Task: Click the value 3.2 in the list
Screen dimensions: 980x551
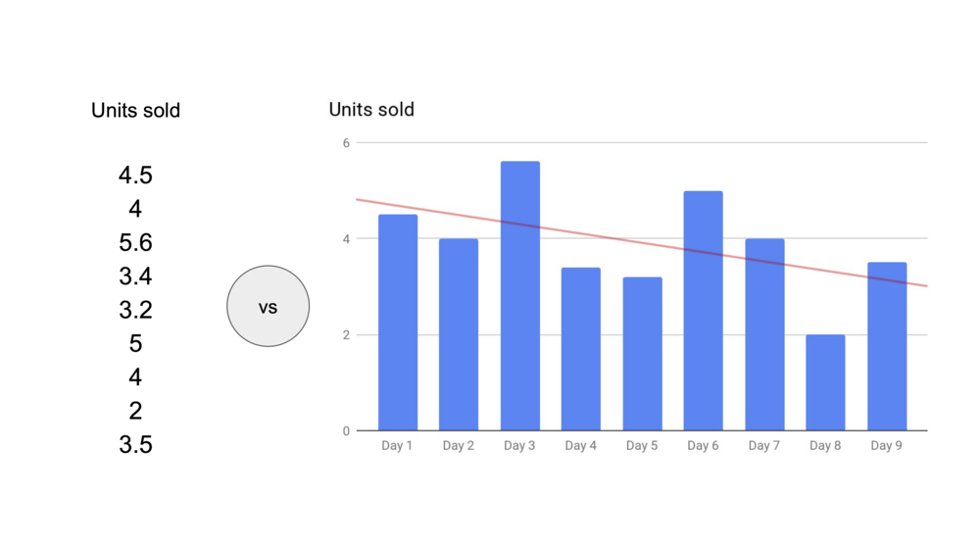Action: pos(135,310)
